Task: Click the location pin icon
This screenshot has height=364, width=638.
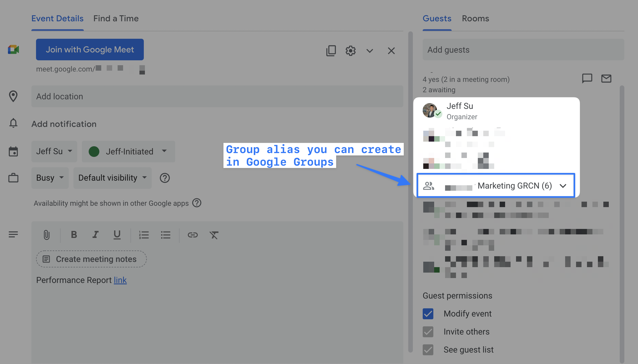Action: pyautogui.click(x=13, y=96)
